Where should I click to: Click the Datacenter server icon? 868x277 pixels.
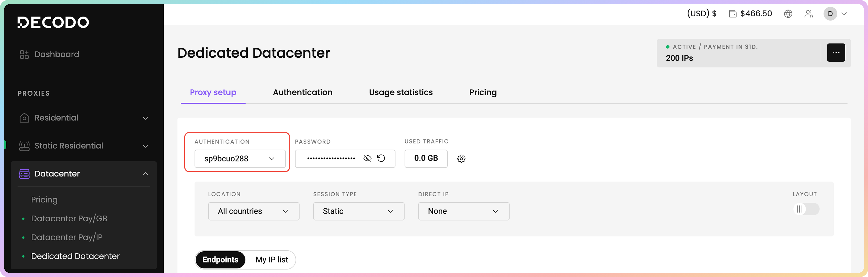tap(24, 174)
